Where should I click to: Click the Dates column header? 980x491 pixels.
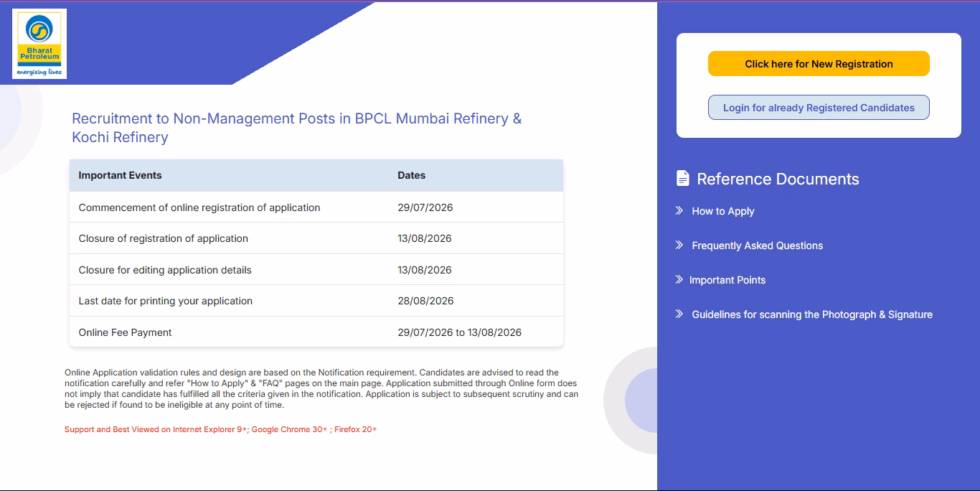pyautogui.click(x=412, y=175)
